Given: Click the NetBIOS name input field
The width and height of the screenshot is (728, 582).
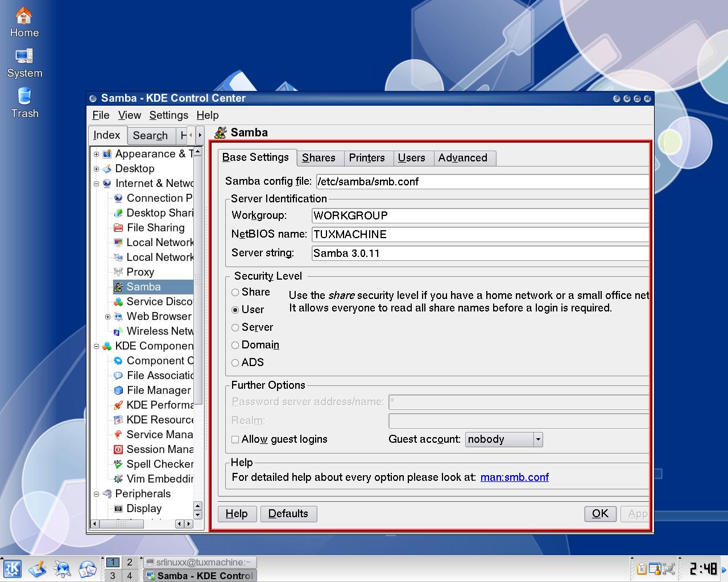Looking at the screenshot, I should pos(480,234).
